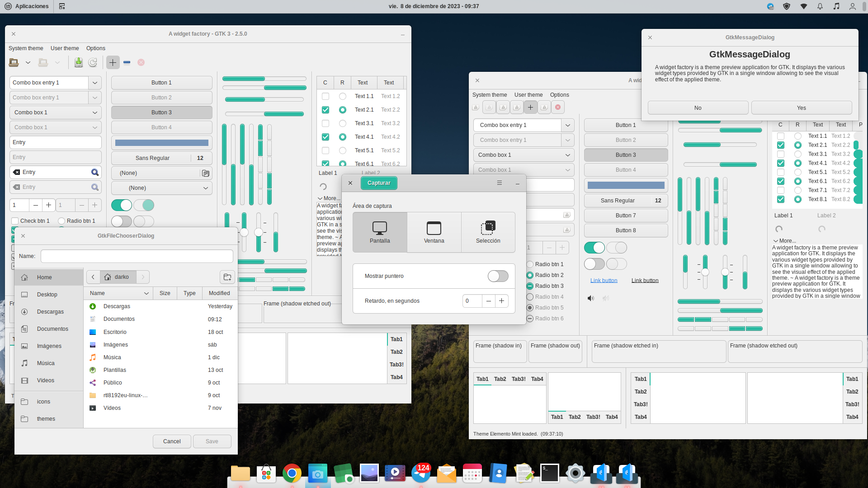Select Radio btn 1 in GTK 3 window
This screenshot has width=868, height=488.
click(61, 221)
